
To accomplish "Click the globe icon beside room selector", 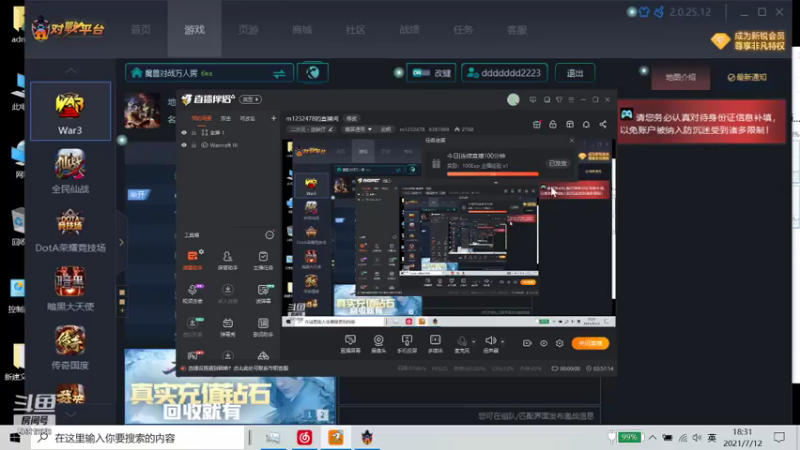I will (313, 72).
